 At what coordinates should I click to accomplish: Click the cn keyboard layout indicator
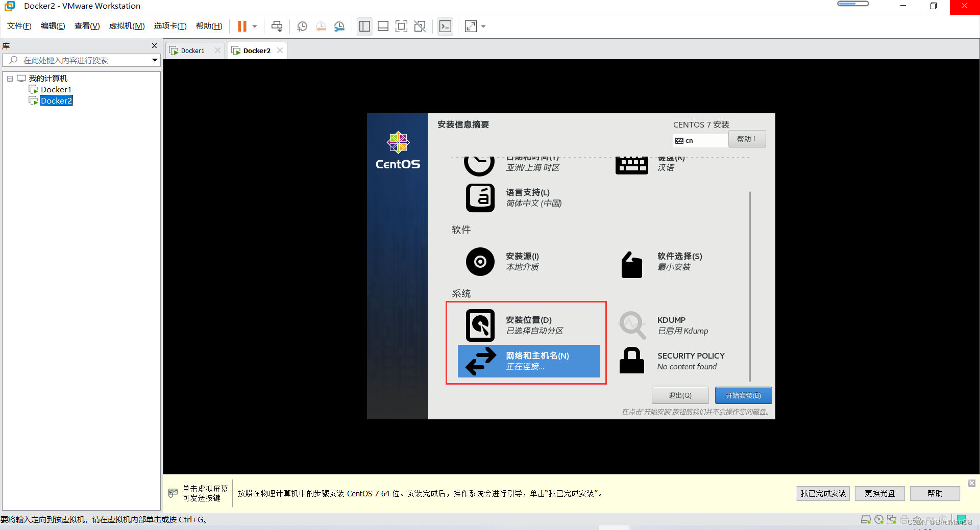click(700, 140)
